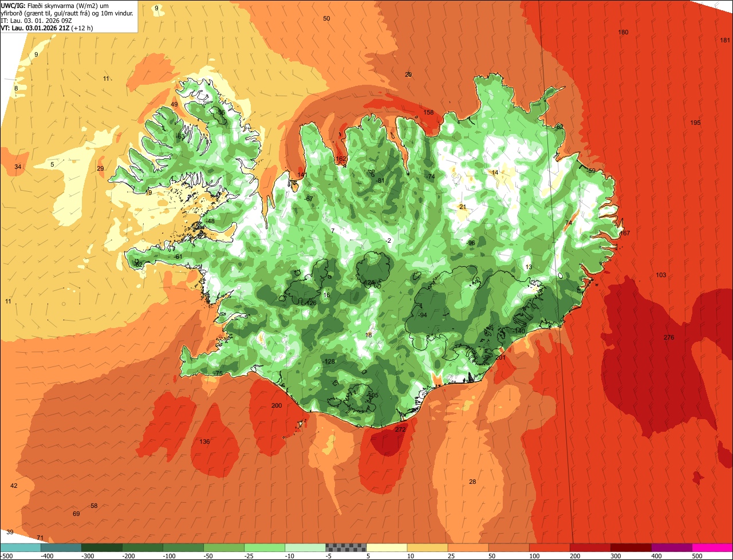This screenshot has width=733, height=560.
Task: Click the magenta swatch above 500 in the legend
Action: (x=712, y=547)
